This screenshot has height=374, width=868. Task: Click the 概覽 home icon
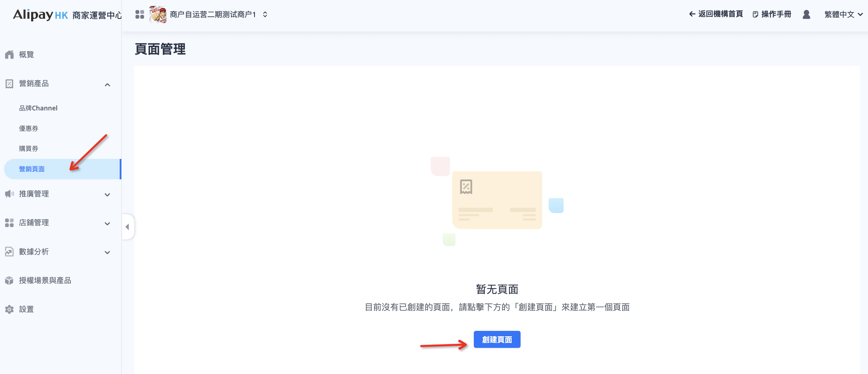[9, 55]
